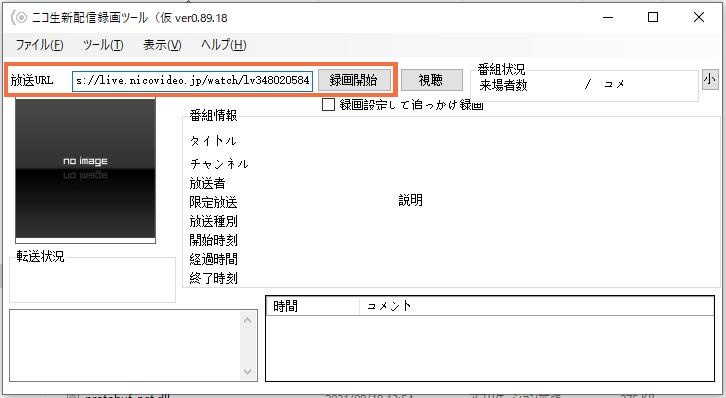Open the ヘルプ(H) menu
The height and width of the screenshot is (398, 726).
click(x=224, y=45)
